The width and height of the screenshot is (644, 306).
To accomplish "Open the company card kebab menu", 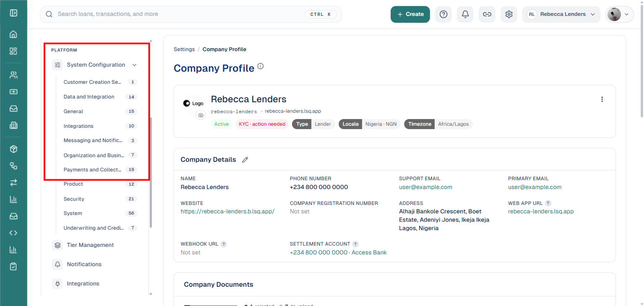I will [602, 99].
